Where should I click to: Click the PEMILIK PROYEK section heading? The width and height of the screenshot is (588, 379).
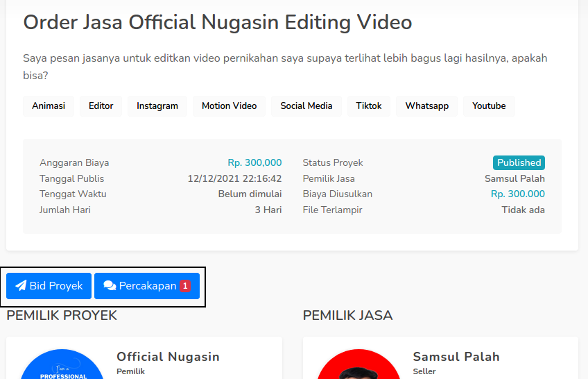[62, 316]
